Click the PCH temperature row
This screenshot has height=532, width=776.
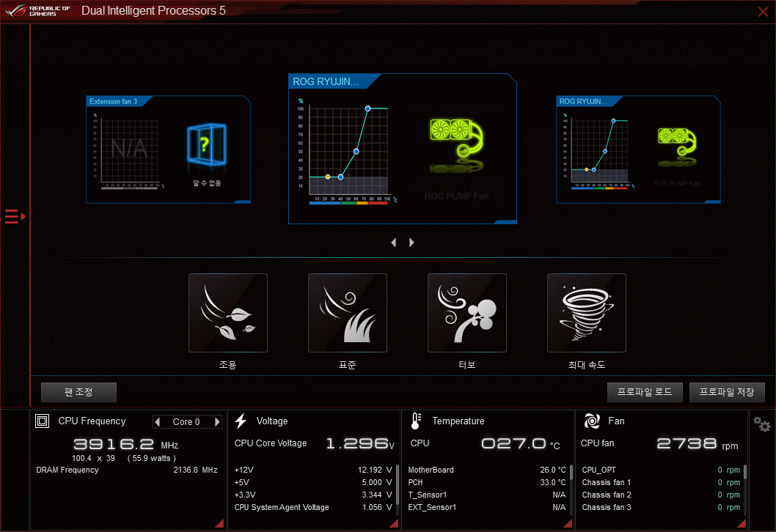pos(487,482)
